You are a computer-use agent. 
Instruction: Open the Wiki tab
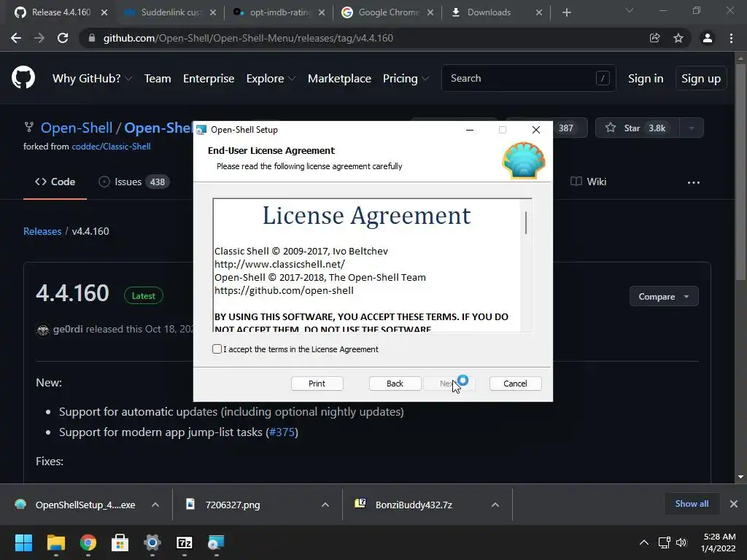[x=589, y=182]
